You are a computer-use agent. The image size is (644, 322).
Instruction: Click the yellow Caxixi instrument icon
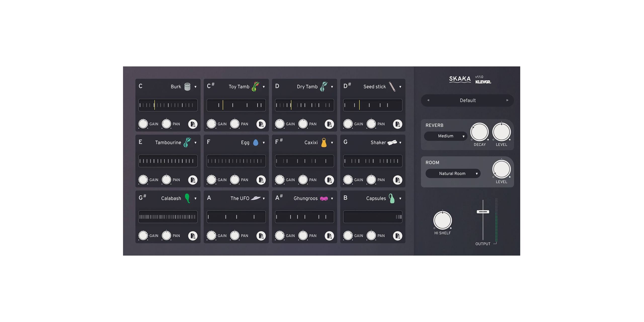(x=324, y=142)
